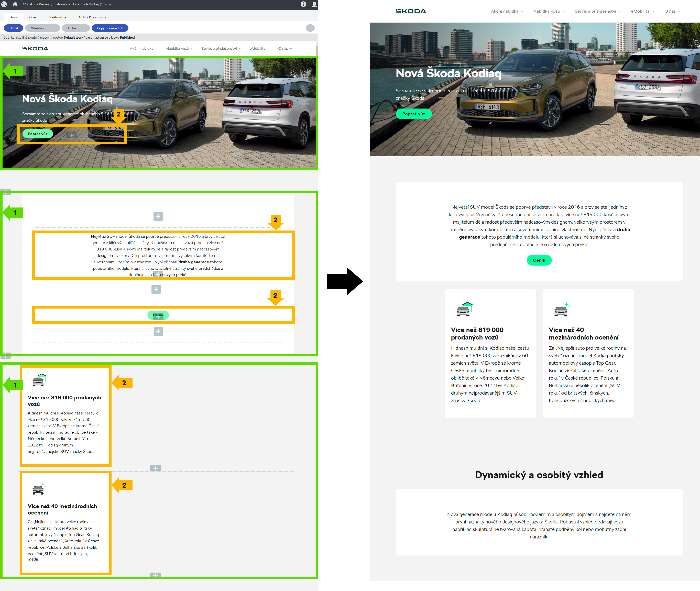
Task: Click garage car icon in editor card
Action: click(39, 380)
